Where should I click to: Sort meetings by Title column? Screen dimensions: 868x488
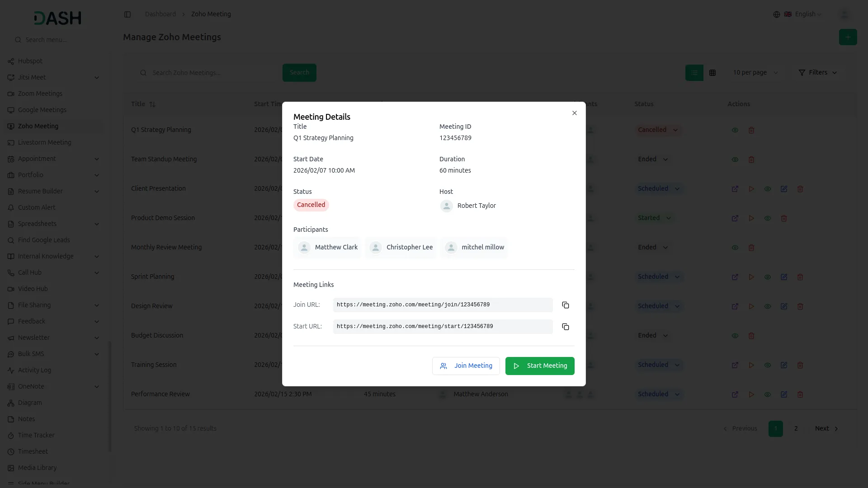[143, 104]
